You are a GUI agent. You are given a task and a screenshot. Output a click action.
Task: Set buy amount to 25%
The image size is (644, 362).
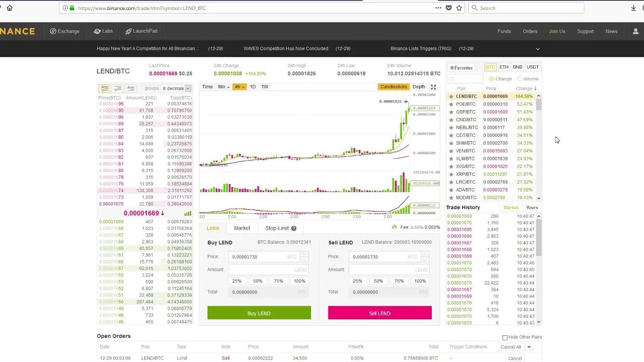click(237, 281)
